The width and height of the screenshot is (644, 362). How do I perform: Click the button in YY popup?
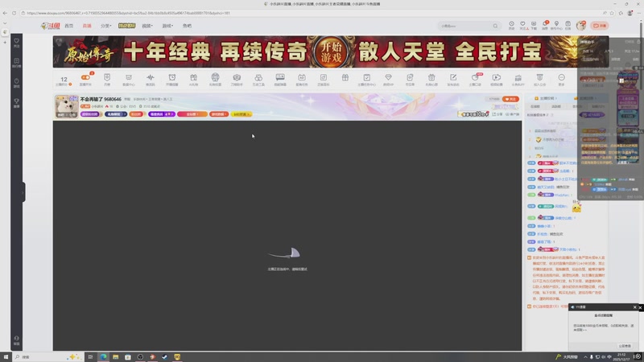point(625,346)
